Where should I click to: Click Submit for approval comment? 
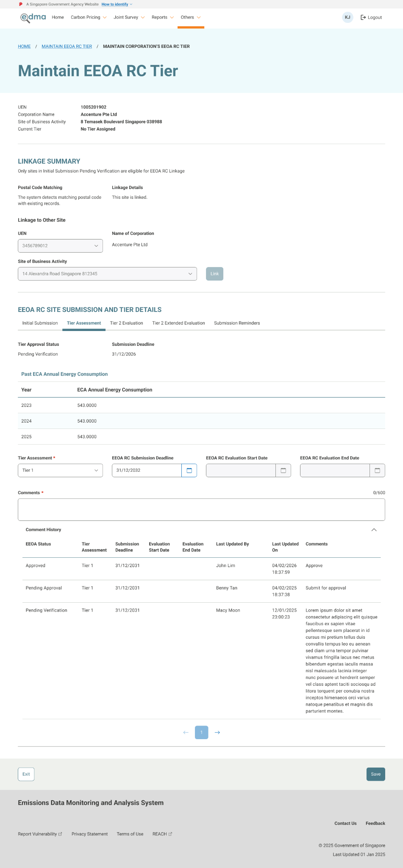(325, 588)
